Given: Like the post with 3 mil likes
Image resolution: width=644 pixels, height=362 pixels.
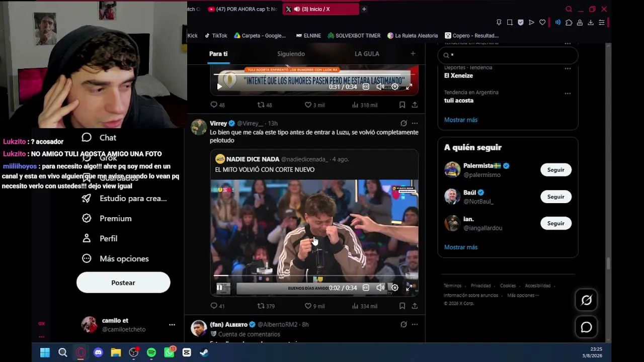Looking at the screenshot, I should 314,105.
